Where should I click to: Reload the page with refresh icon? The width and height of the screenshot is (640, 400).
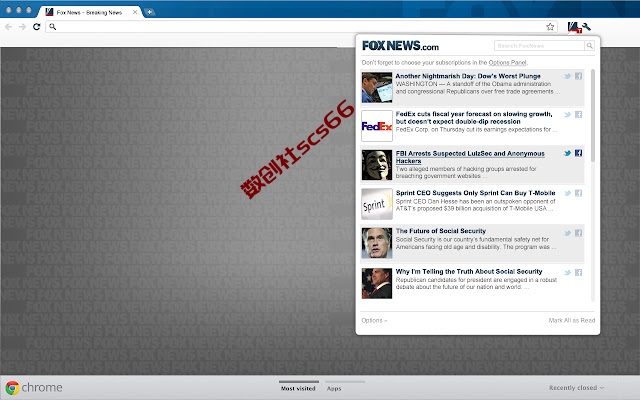pyautogui.click(x=36, y=27)
